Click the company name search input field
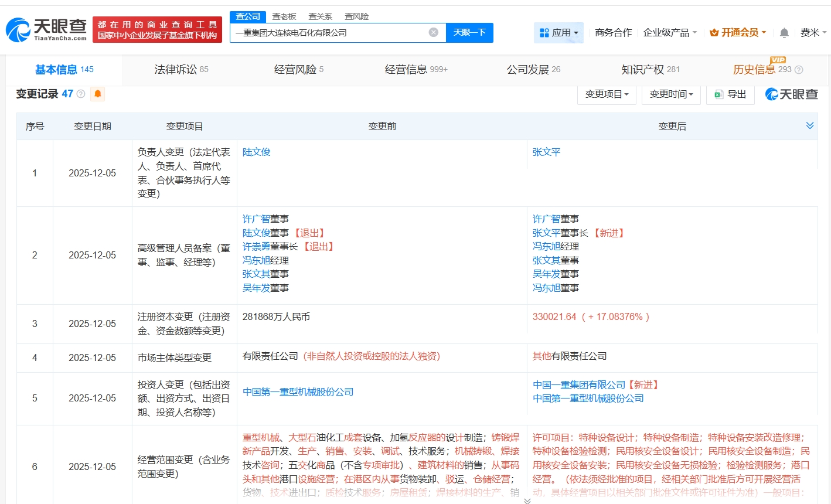 click(x=328, y=32)
